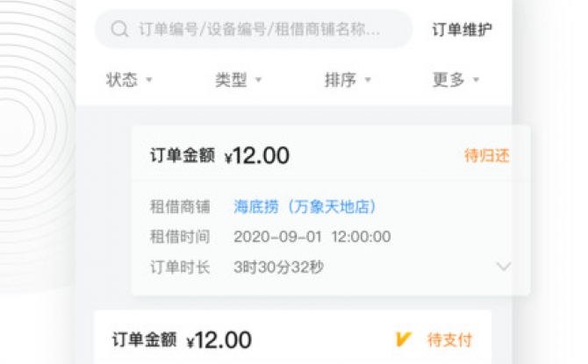Viewport: 588px width, 364px height.
Task: Click the 状态 filter arrow icon
Action: [x=149, y=80]
